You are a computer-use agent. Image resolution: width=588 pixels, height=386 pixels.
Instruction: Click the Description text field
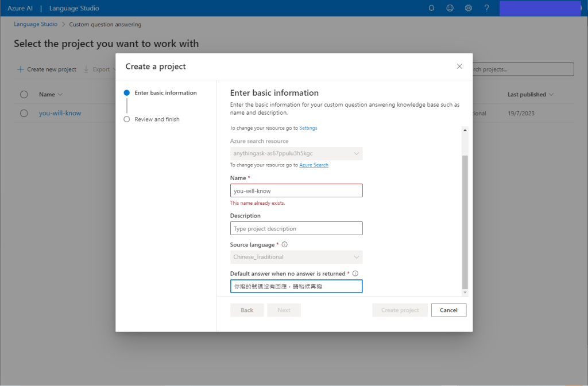tap(296, 228)
